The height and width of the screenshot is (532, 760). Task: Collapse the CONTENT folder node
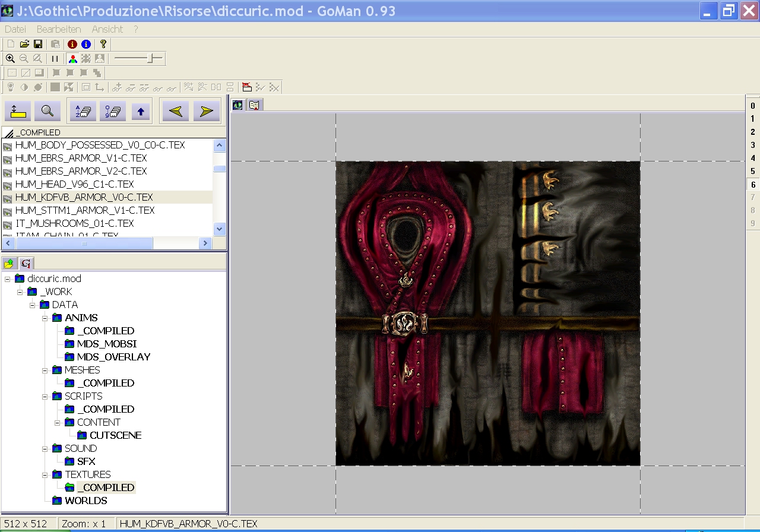pyautogui.click(x=58, y=422)
